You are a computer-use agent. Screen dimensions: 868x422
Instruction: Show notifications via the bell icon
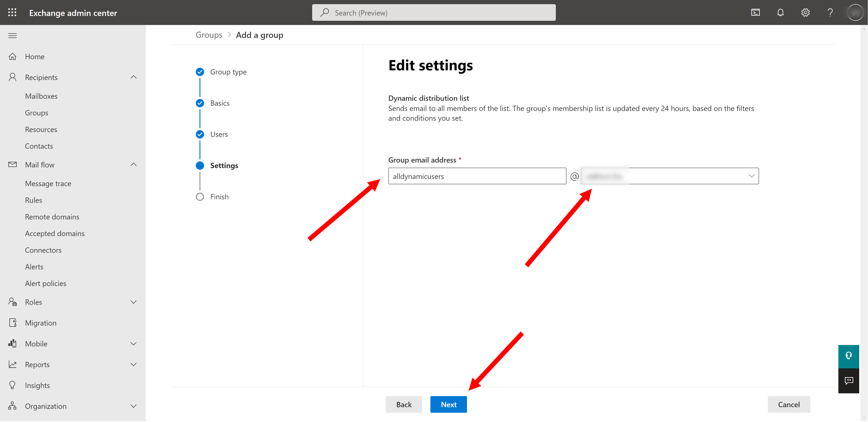(780, 12)
